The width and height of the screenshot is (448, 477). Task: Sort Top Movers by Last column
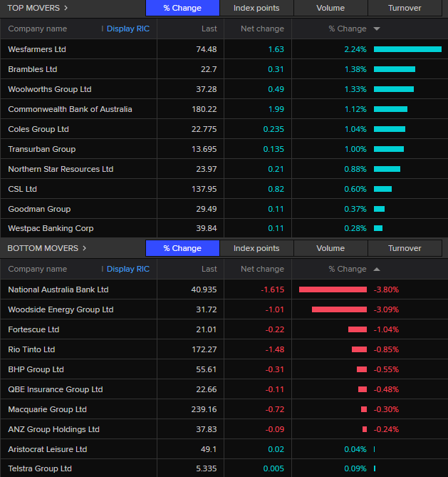(209, 29)
